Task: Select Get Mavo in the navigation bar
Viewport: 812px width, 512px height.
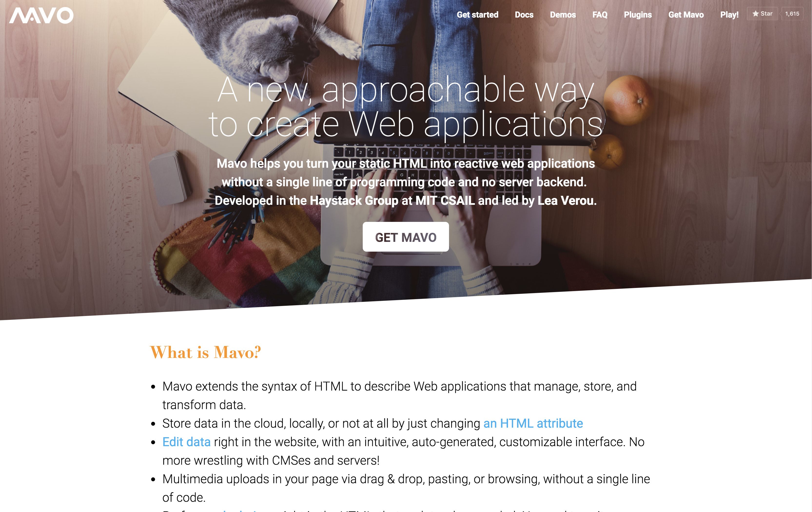Action: point(686,15)
